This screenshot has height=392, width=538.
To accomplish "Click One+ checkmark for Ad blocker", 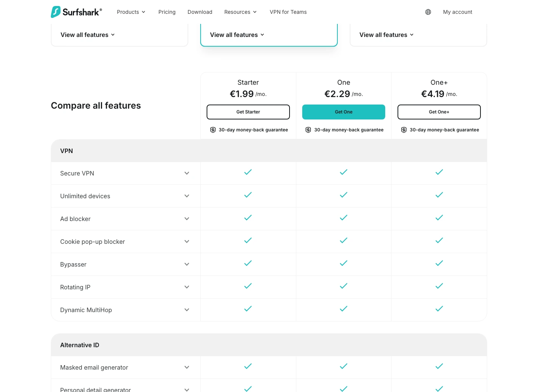I will coord(439,218).
